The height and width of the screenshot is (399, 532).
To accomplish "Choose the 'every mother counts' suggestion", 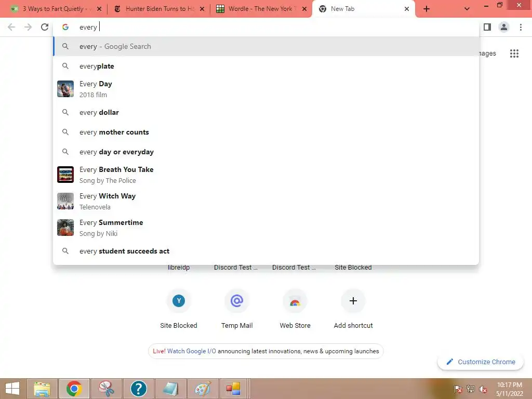I will point(266,132).
